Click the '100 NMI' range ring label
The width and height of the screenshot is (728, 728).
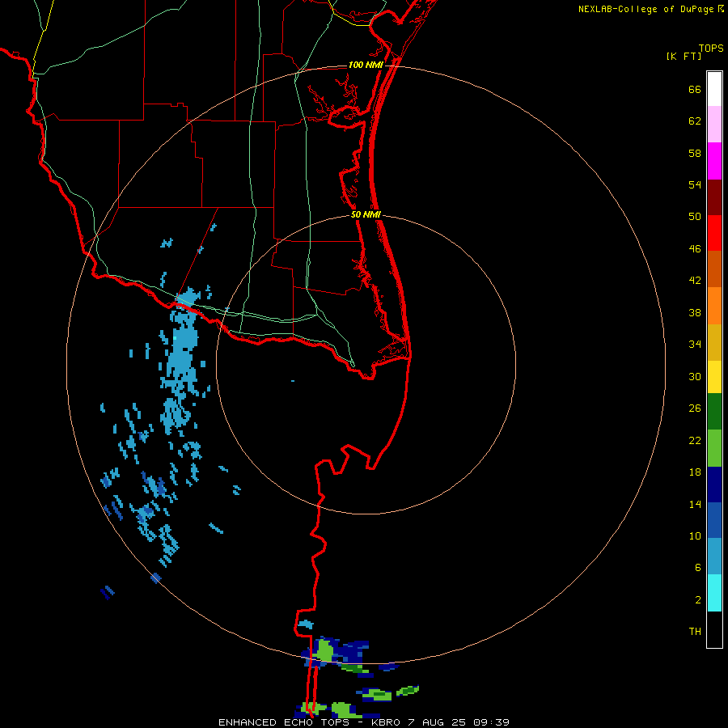click(366, 65)
